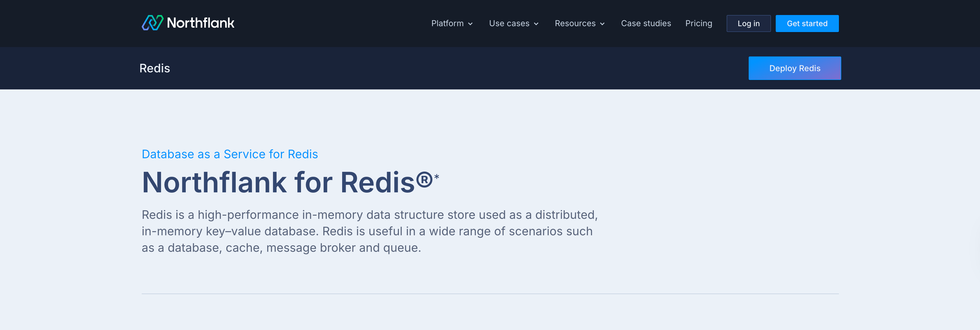Click the chevron next to Platform

[471, 24]
